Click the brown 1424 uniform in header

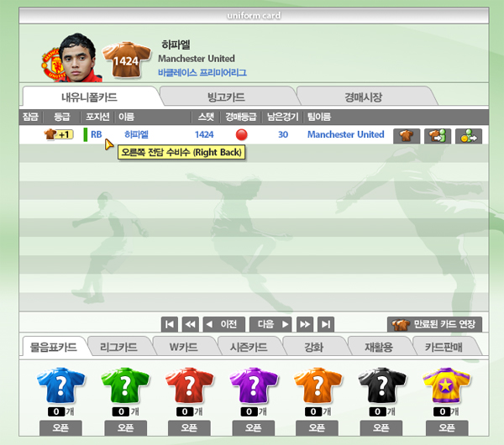(126, 60)
